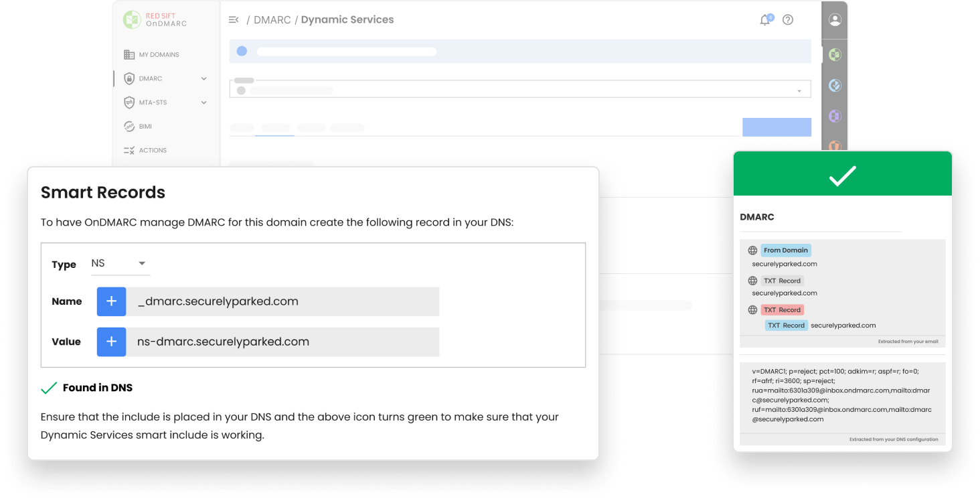Screen dimensions: 980x501
Task: Click the MTA-STS shield icon in sidebar
Action: pyautogui.click(x=129, y=102)
